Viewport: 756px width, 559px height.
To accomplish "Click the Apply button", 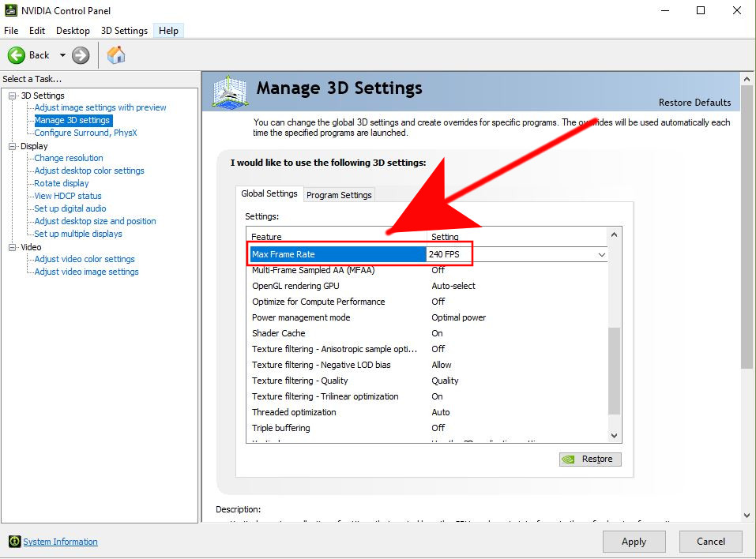I will point(634,542).
